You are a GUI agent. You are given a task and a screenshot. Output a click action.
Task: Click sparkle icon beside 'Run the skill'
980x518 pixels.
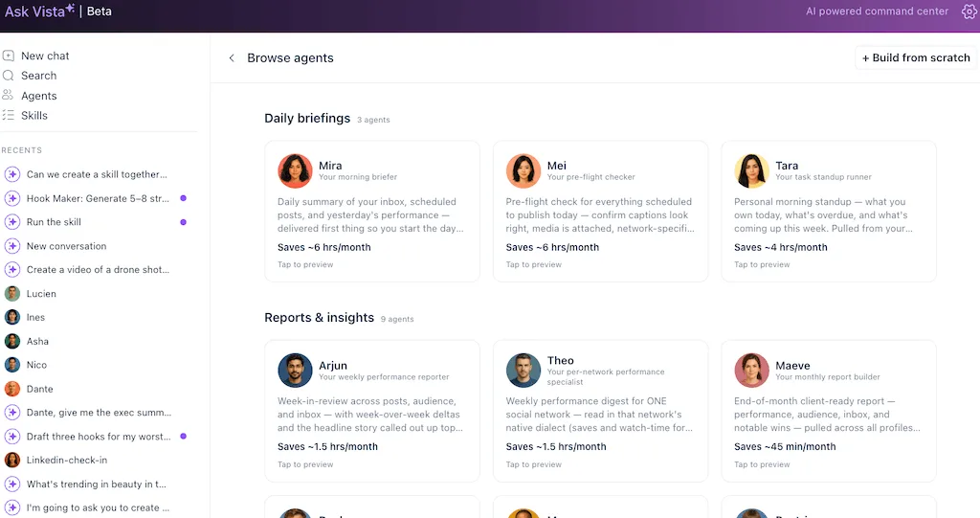point(11,222)
